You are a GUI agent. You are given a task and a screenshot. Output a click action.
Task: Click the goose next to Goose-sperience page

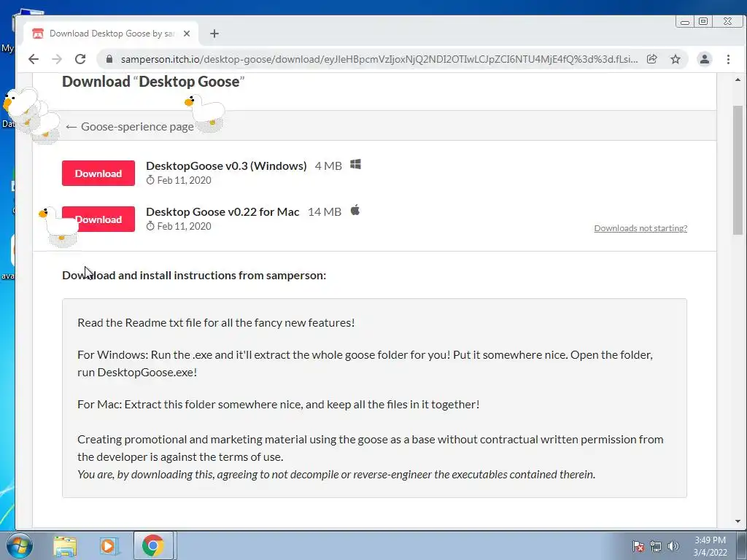[x=205, y=112]
